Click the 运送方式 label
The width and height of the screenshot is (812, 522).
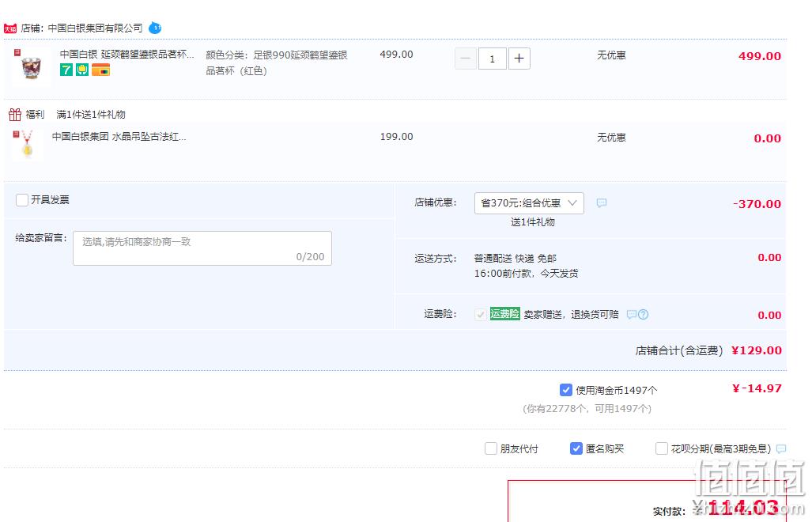tap(436, 259)
